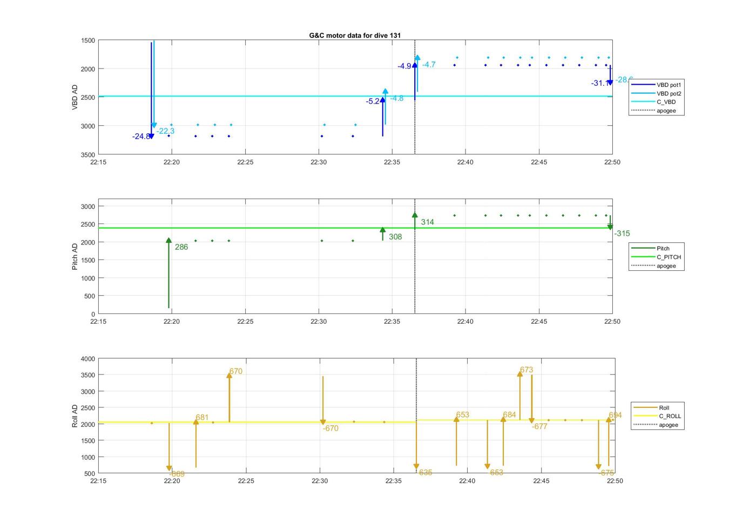Click the "1500" tick on VBD y-axis
Image resolution: width=756 pixels, height=532 pixels.
88,40
